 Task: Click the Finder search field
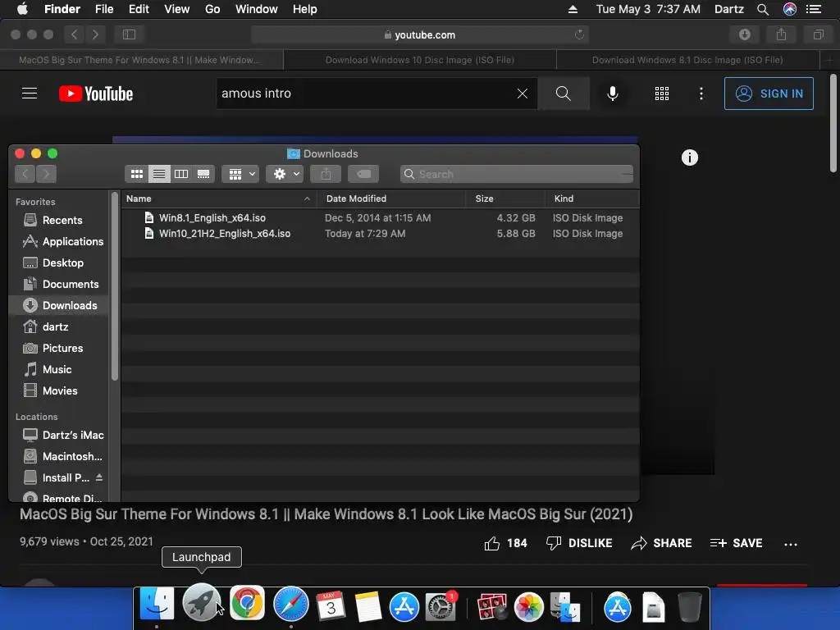click(517, 174)
